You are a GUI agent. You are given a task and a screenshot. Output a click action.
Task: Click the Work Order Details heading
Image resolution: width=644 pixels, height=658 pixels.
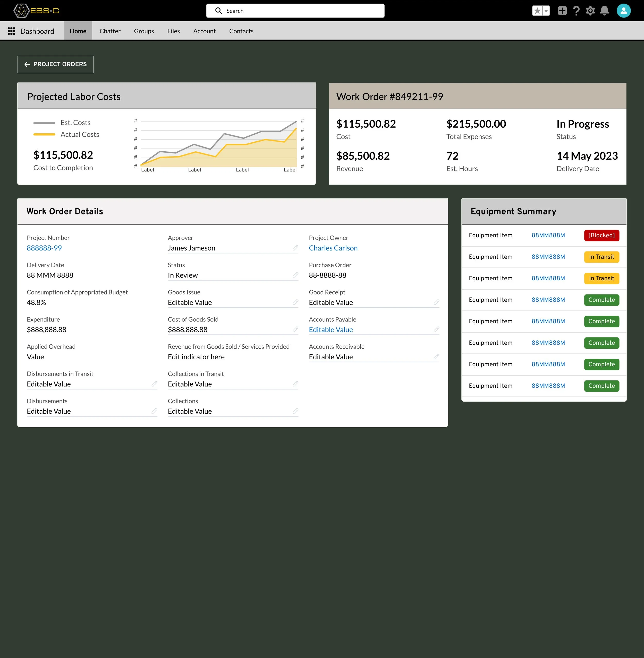65,211
